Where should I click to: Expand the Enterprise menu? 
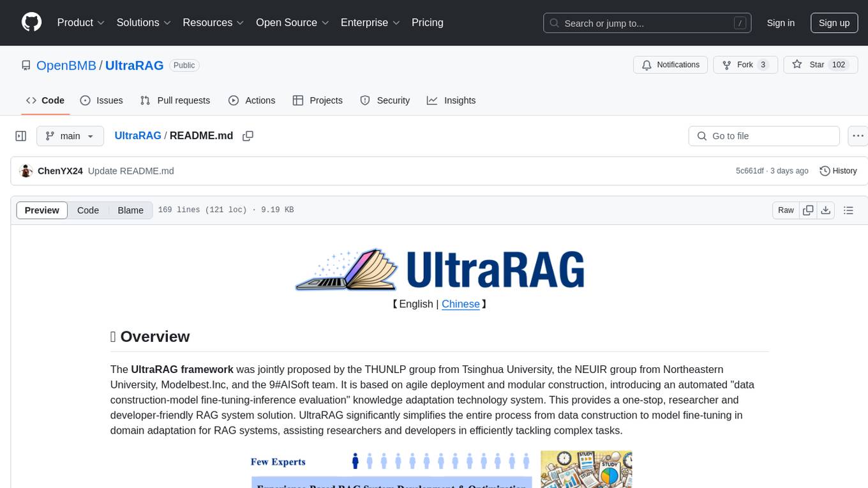pyautogui.click(x=370, y=22)
